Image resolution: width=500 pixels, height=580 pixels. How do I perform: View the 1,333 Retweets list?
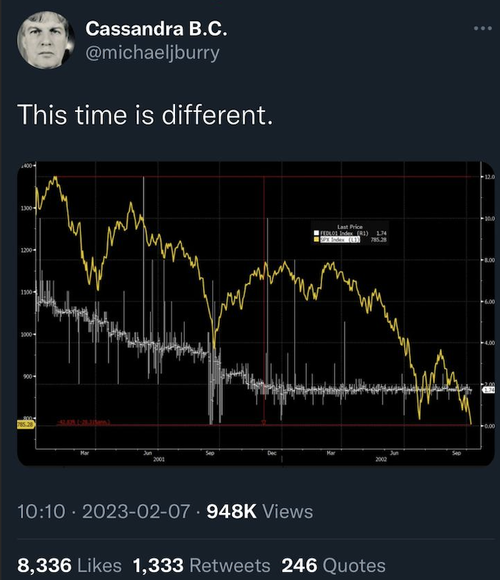coord(202,565)
